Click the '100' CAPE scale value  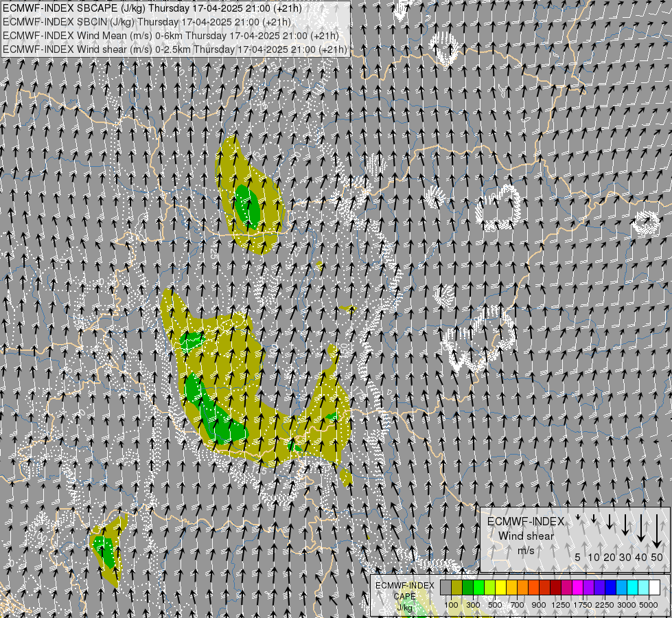coord(451,605)
